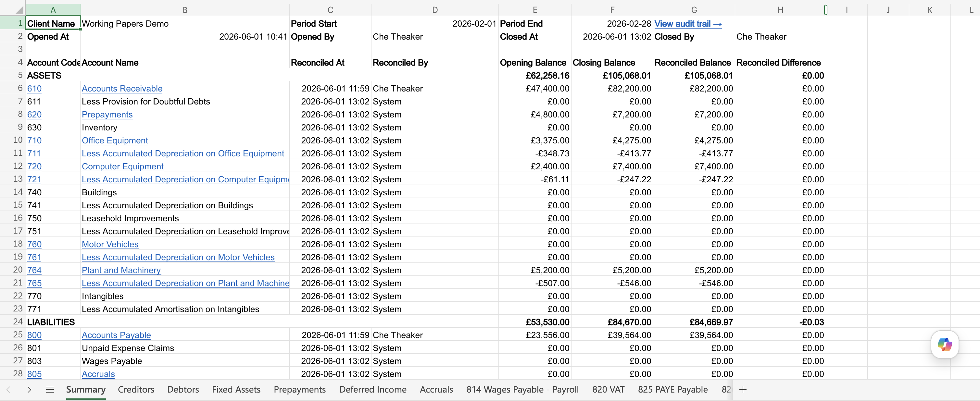Select the Unpaid Expense Claims cell

(185, 348)
